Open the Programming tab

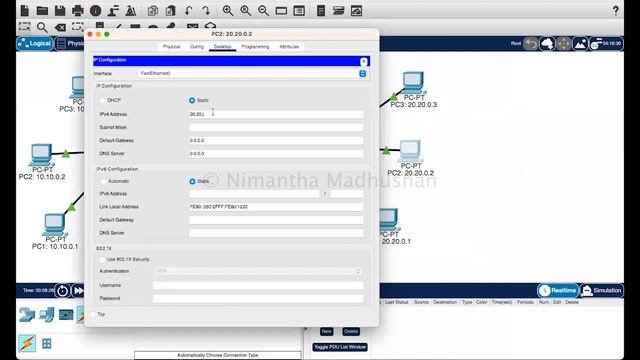point(255,47)
